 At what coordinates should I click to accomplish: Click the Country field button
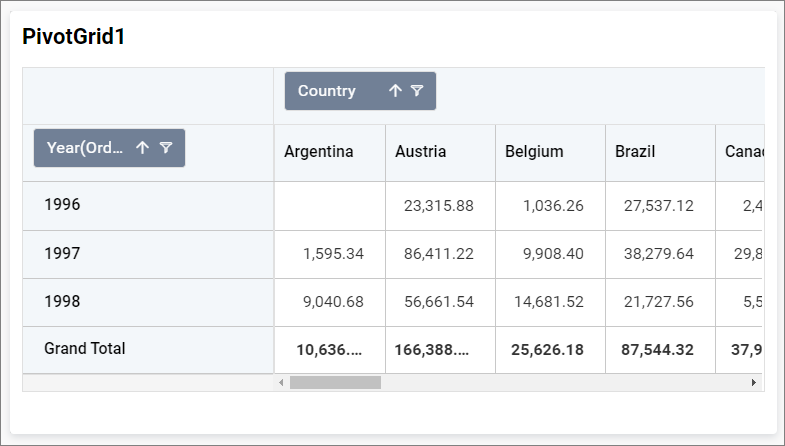coord(328,91)
